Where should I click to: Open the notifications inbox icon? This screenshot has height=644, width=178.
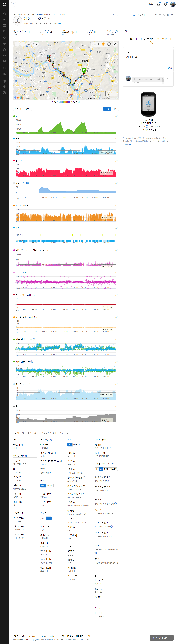158,4
